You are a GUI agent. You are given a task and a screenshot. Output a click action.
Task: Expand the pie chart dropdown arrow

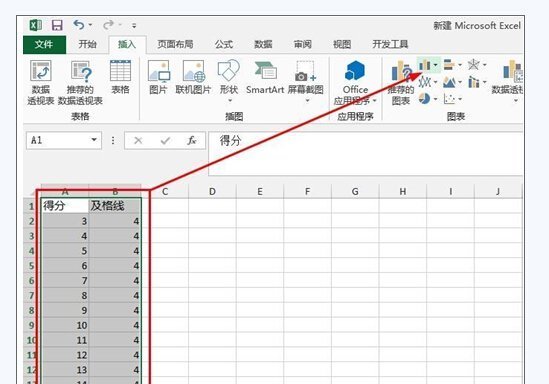(x=436, y=99)
